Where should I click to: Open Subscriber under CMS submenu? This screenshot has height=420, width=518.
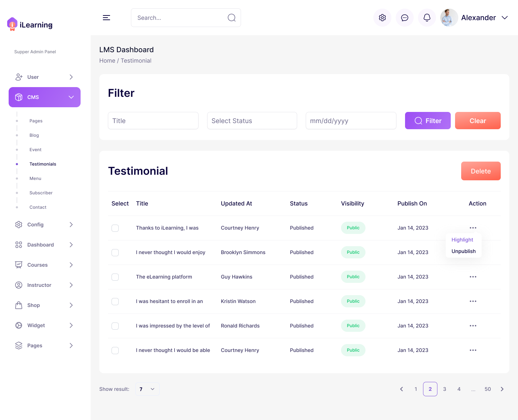pos(41,193)
